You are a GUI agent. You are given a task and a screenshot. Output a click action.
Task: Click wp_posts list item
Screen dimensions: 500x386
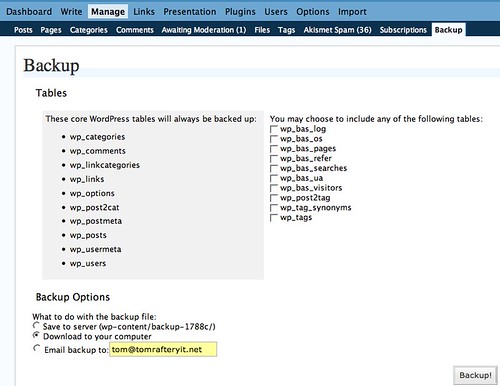pyautogui.click(x=88, y=235)
